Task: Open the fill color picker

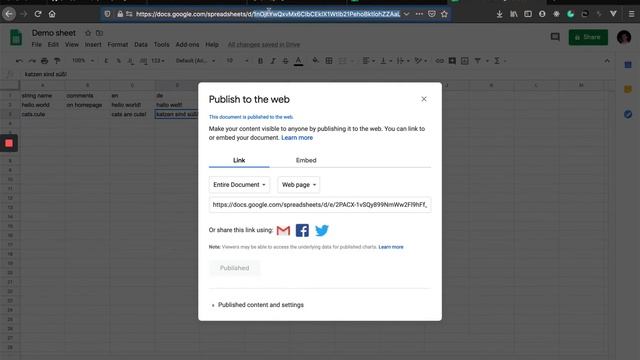Action: click(x=316, y=61)
